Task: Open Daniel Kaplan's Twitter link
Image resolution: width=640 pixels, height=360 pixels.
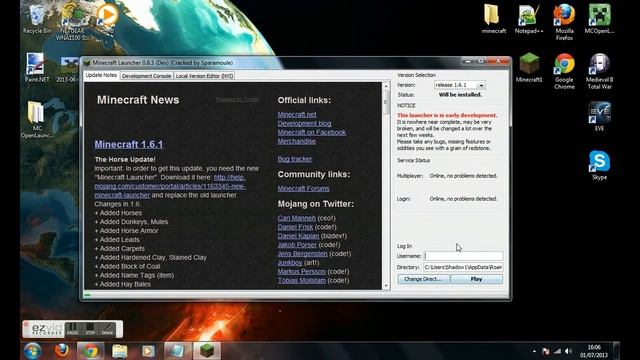Action: [298, 236]
